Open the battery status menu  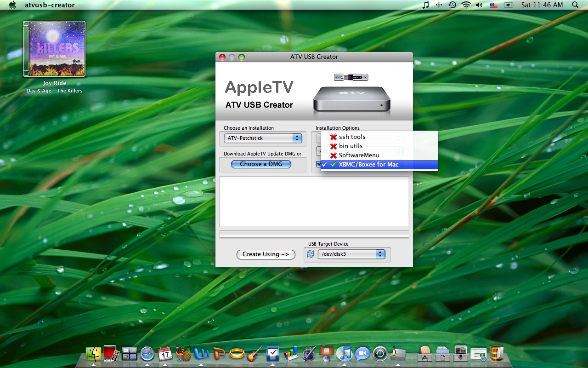click(508, 5)
